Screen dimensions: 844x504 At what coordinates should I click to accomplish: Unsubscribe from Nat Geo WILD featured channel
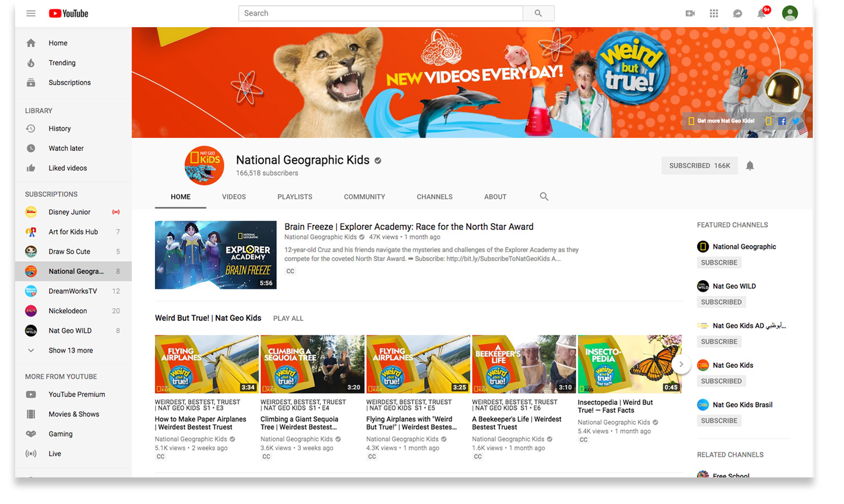point(721,302)
